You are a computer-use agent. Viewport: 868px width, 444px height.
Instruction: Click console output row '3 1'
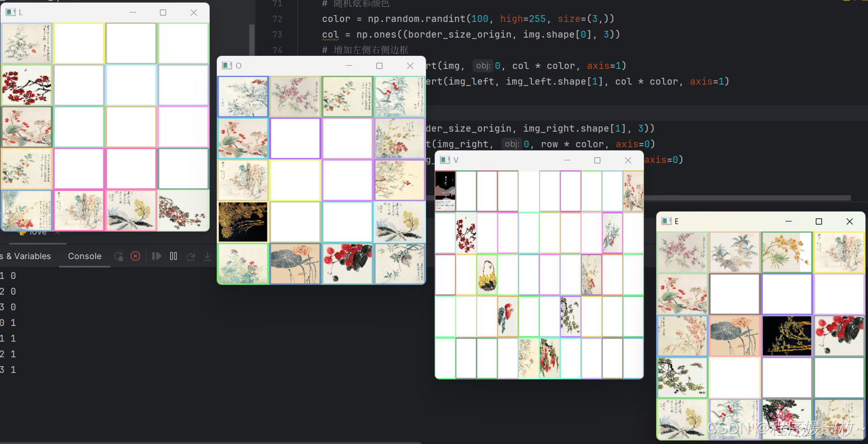(x=8, y=370)
